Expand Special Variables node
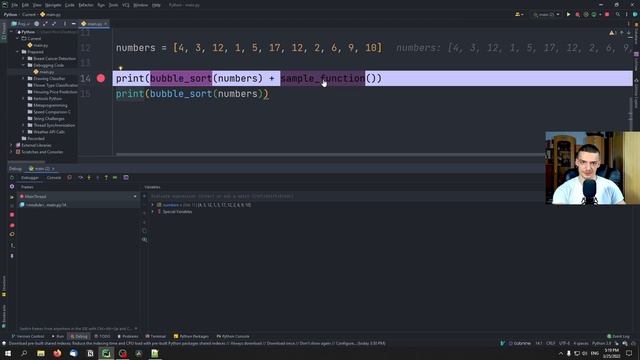This screenshot has height=360, width=640. 153,212
